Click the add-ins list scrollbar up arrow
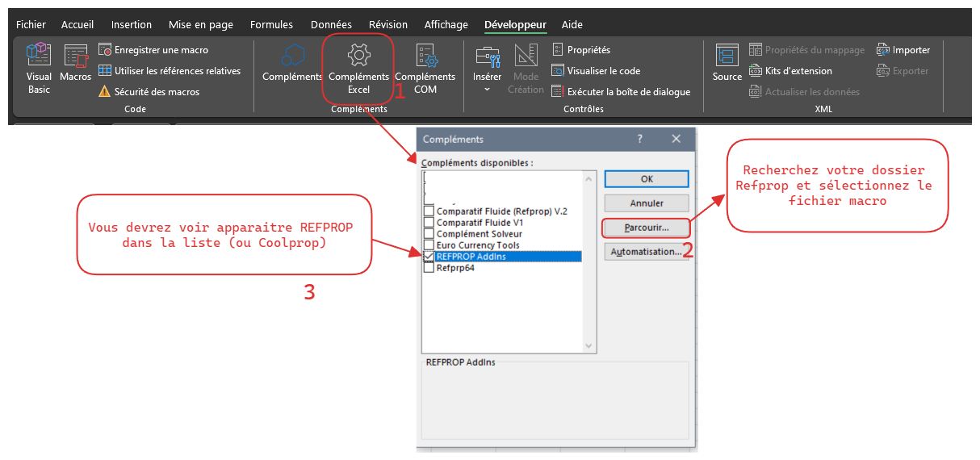This screenshot has width=980, height=460. point(588,179)
